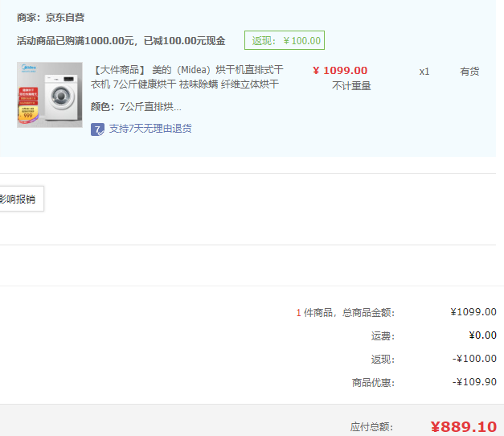
Task: Select the ¥889.10 payable total
Action: 464,427
